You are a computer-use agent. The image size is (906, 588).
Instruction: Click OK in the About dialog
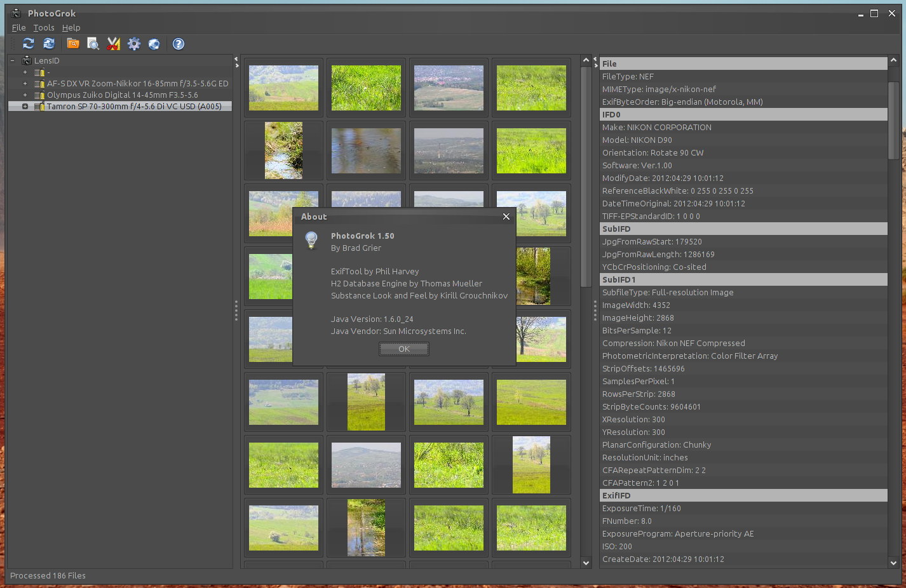pos(404,349)
